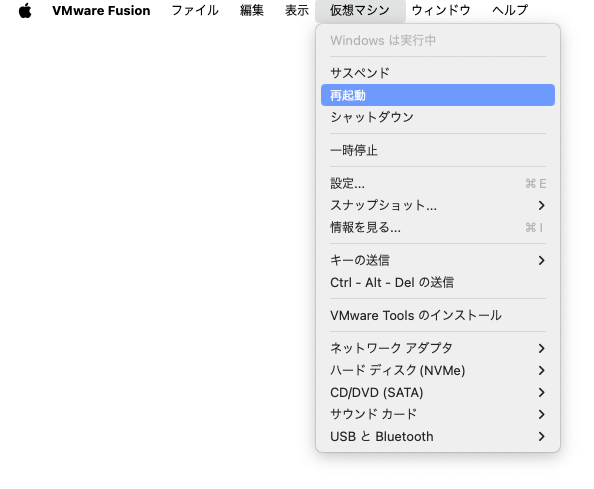Select 再起動 to restart the VM

438,95
